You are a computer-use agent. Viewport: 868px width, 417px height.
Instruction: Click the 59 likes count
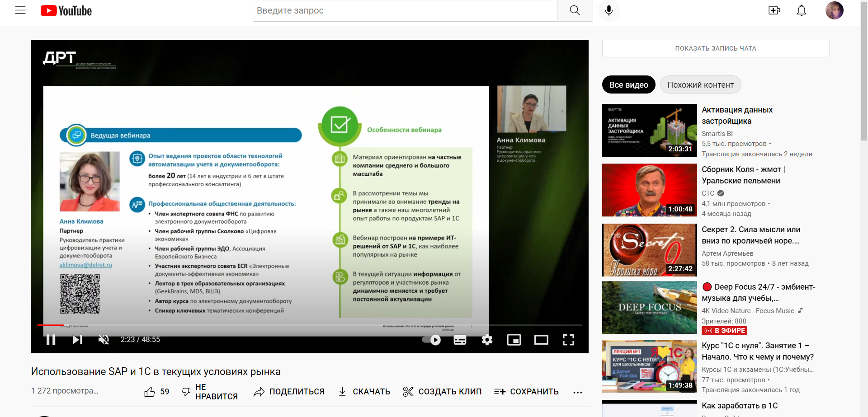pos(165,392)
